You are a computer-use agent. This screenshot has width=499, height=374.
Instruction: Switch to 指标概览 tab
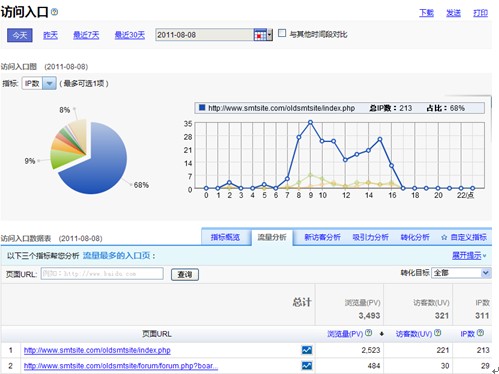[x=225, y=237]
